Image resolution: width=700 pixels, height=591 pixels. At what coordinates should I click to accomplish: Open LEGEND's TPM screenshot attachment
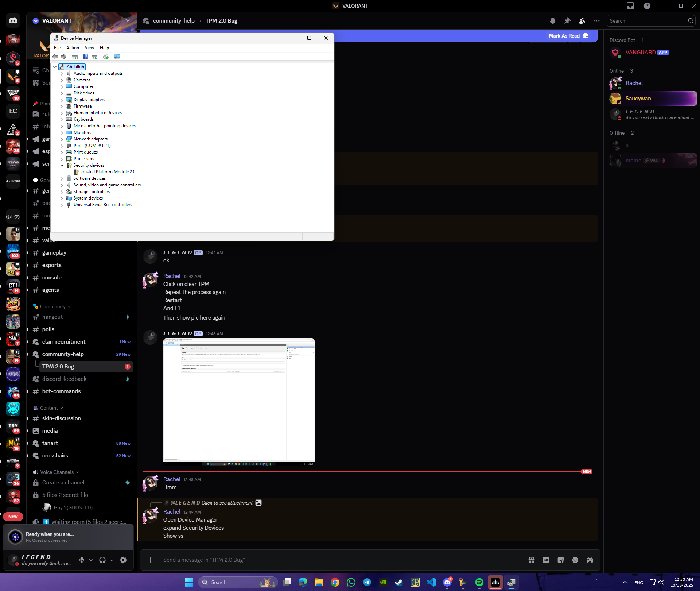pos(239,401)
